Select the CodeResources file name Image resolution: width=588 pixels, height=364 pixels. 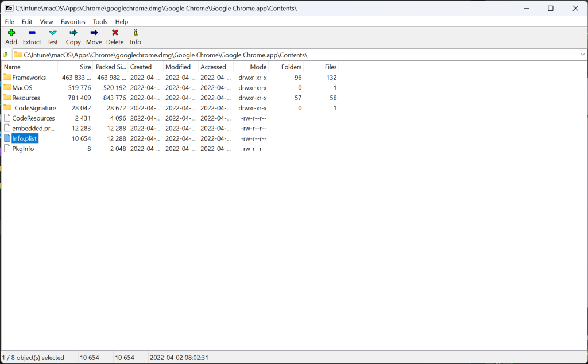tap(33, 118)
